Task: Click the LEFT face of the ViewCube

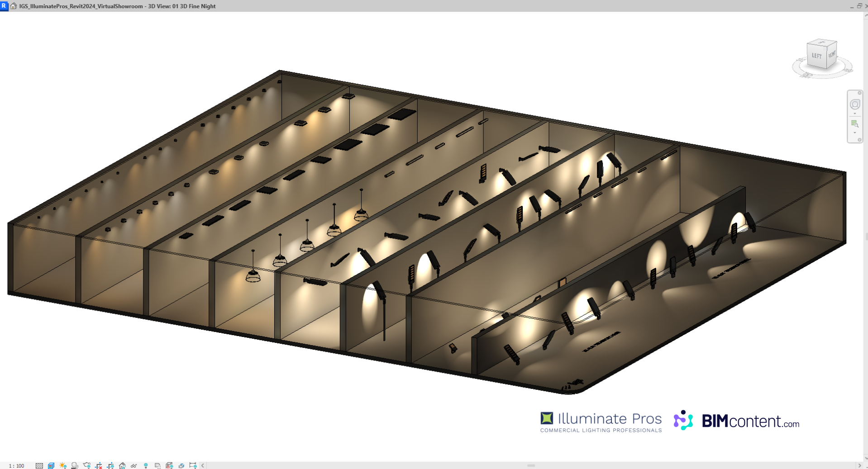Action: 816,56
